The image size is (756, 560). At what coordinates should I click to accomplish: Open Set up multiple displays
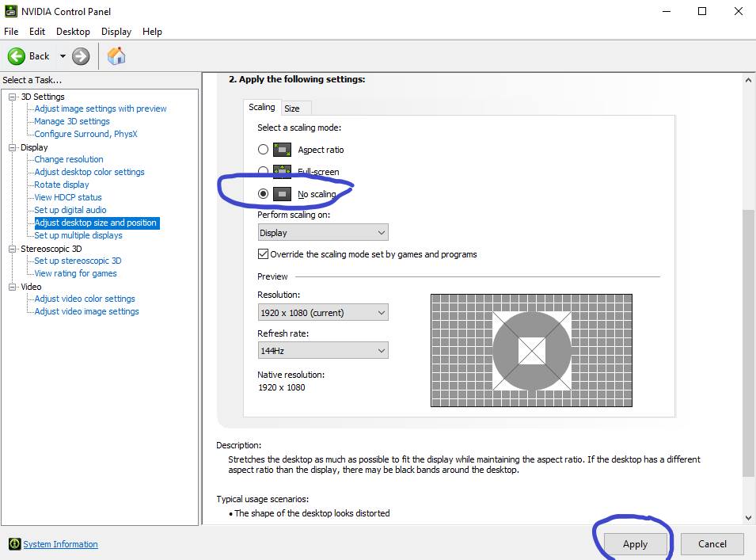[78, 235]
